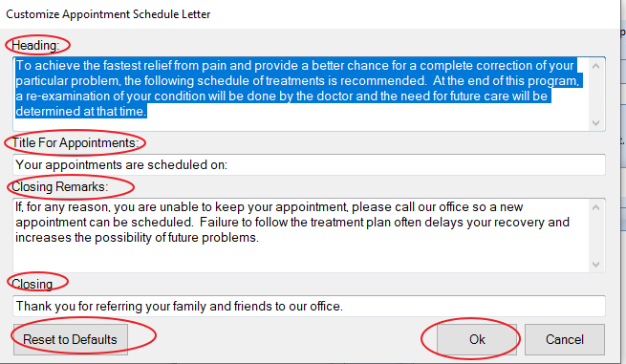This screenshot has width=626, height=364.
Task: Click the Heading box scrollbar track
Action: click(595, 95)
